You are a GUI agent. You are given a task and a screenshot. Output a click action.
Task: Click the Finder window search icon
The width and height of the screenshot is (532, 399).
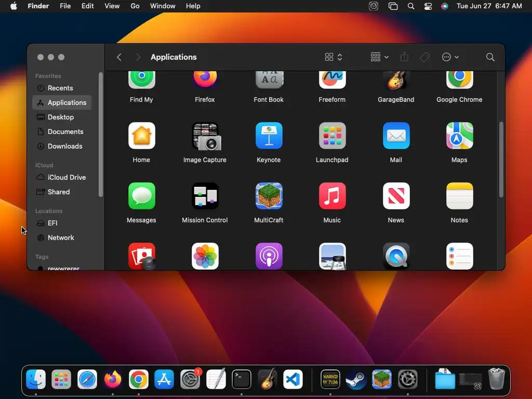(x=490, y=57)
